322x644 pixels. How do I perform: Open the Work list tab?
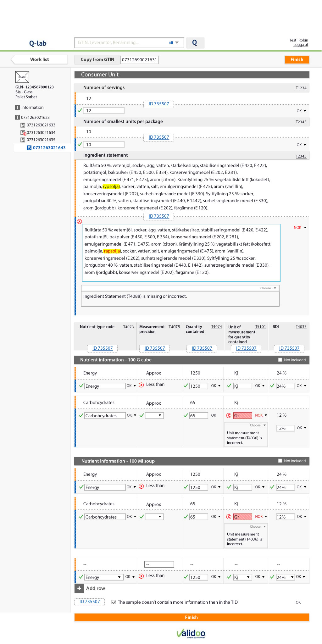pyautogui.click(x=40, y=59)
